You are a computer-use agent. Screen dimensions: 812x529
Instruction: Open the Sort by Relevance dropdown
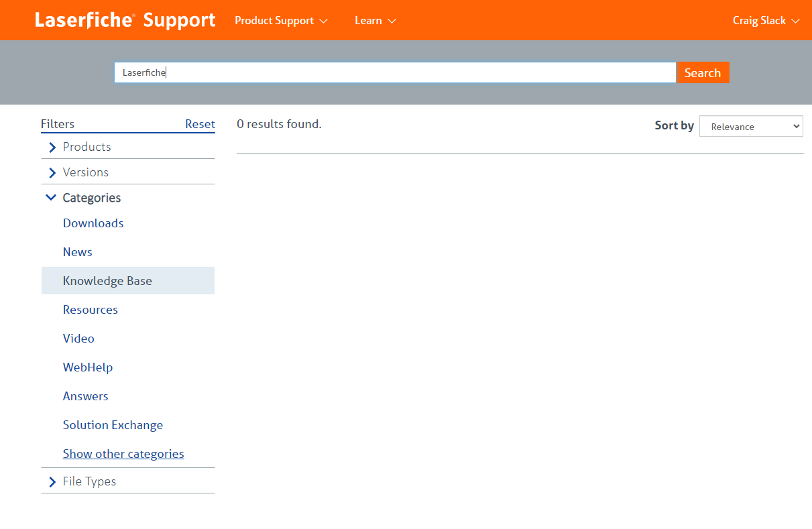click(x=751, y=126)
